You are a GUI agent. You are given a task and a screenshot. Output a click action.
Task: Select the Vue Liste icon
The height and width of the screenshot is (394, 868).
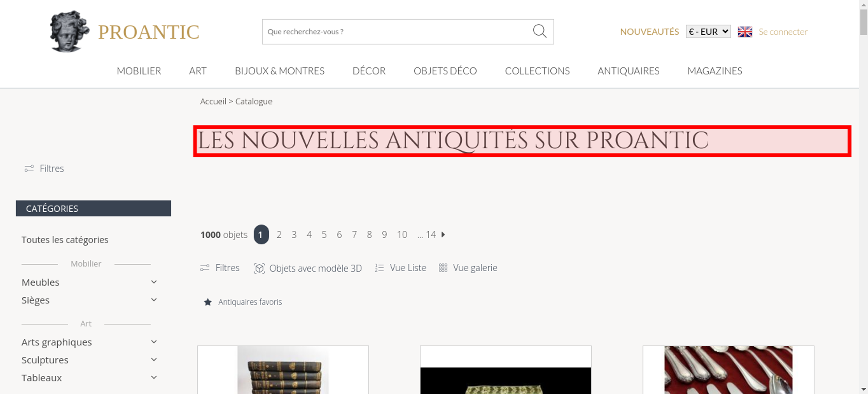(379, 268)
